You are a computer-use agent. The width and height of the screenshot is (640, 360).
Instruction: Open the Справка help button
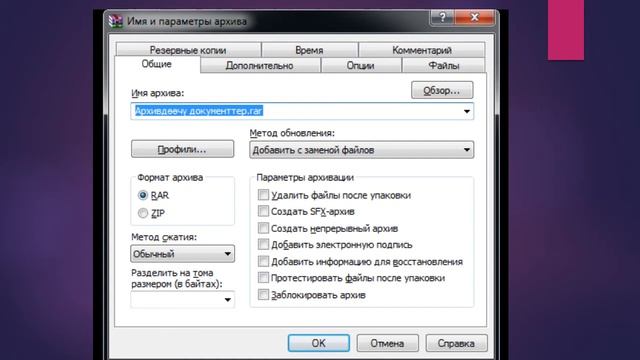[x=456, y=343]
